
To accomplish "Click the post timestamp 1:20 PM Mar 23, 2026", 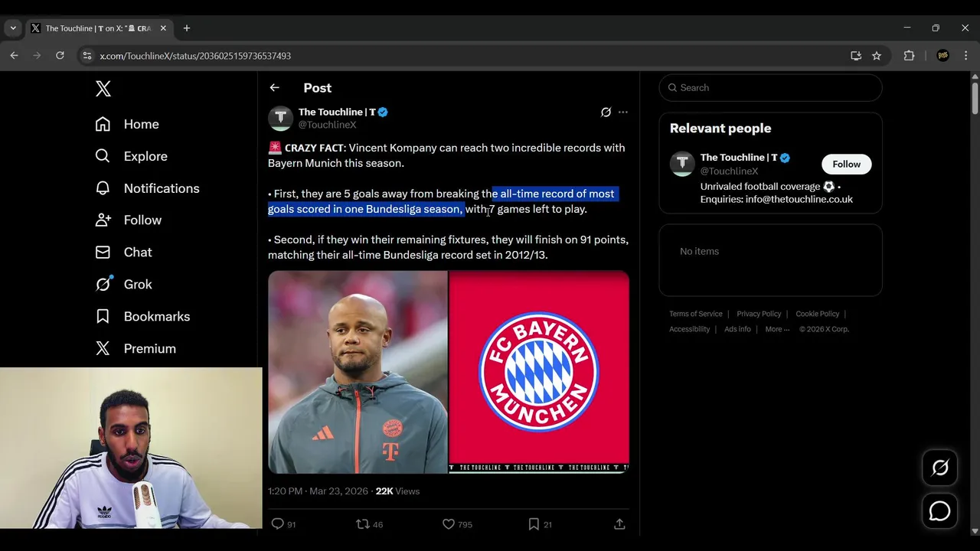I will (318, 491).
